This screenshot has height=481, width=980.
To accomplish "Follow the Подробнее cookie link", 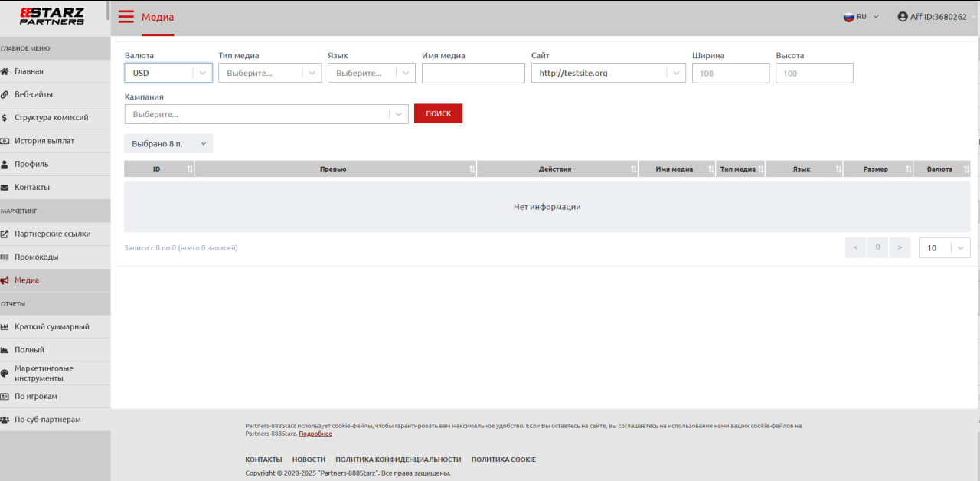I will click(315, 434).
